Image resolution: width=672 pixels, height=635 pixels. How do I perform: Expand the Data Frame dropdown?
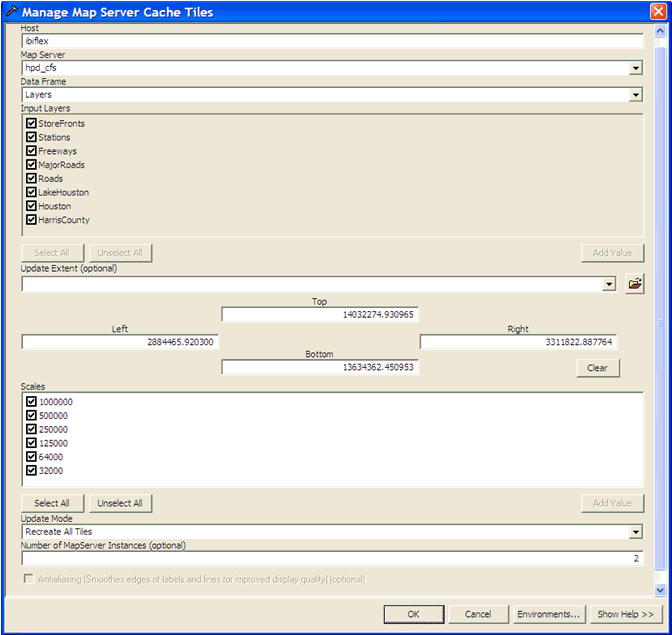(x=635, y=95)
